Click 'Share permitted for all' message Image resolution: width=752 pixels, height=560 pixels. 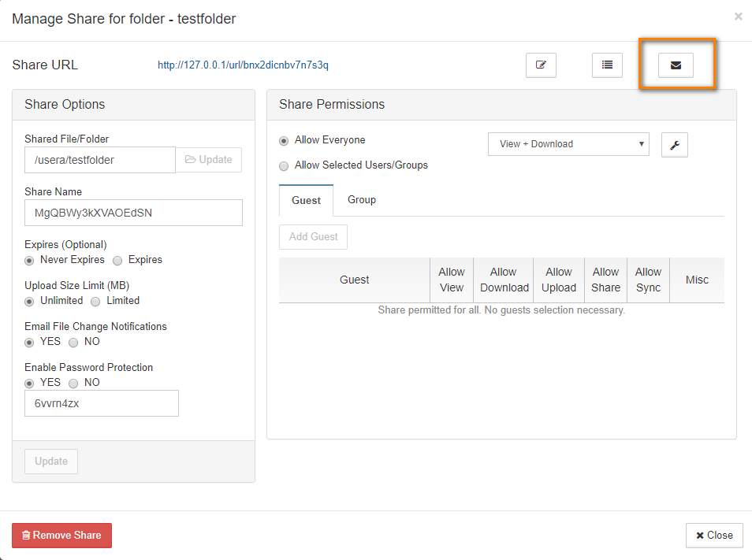point(501,310)
